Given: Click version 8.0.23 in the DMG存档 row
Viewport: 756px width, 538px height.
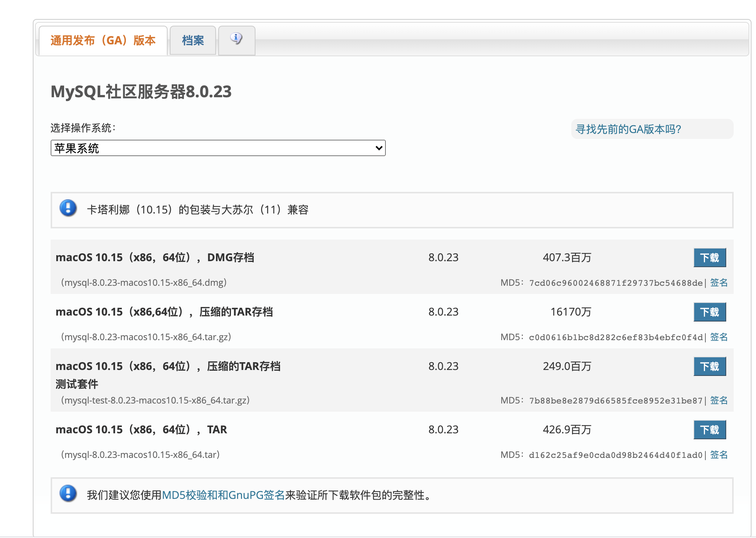Looking at the screenshot, I should 443,257.
